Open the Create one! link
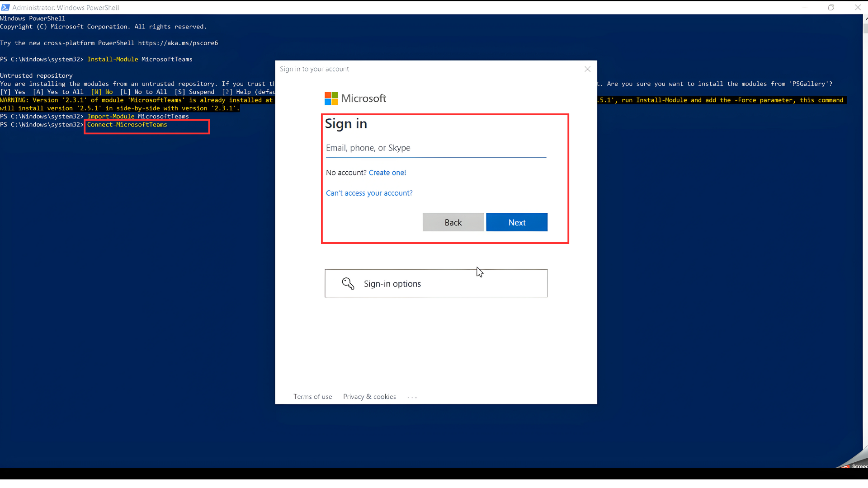Screen dimensions: 868x488 pyautogui.click(x=387, y=173)
